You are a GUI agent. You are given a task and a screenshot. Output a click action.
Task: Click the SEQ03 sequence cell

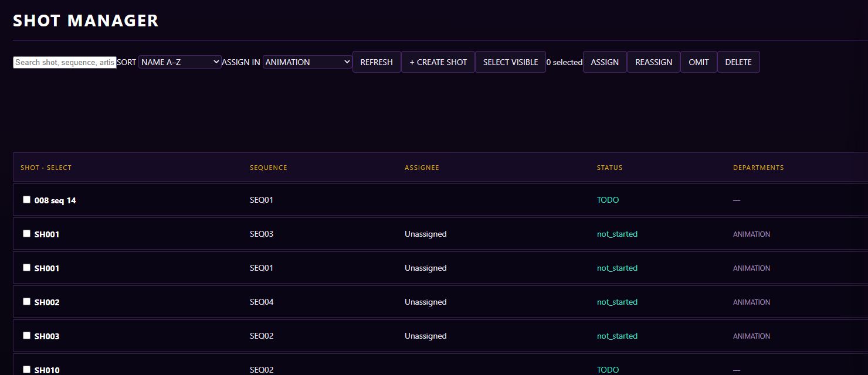262,234
